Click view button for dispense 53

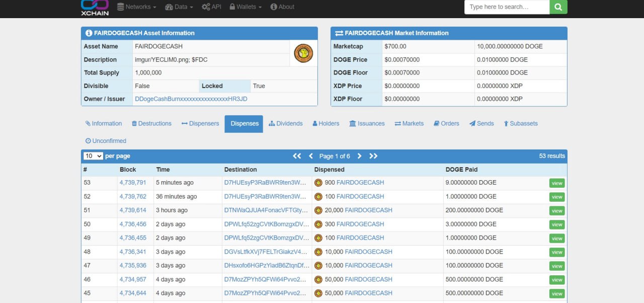tap(557, 183)
